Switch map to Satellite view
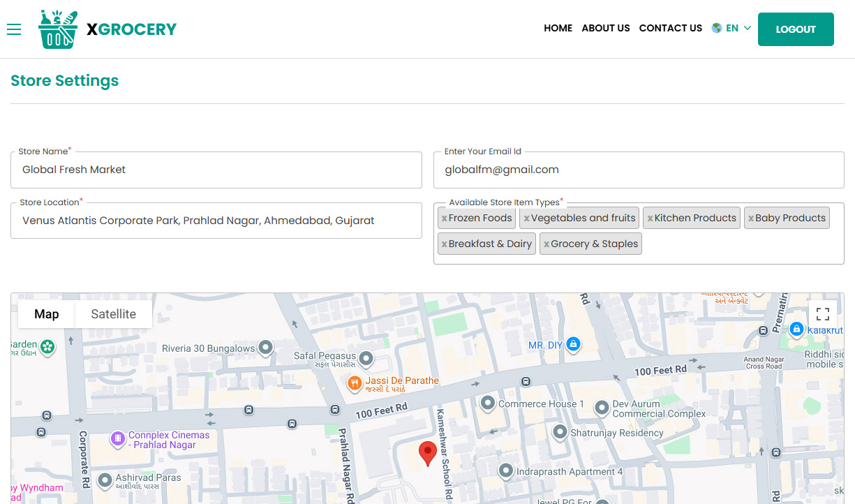This screenshot has height=504, width=855. 113,314
